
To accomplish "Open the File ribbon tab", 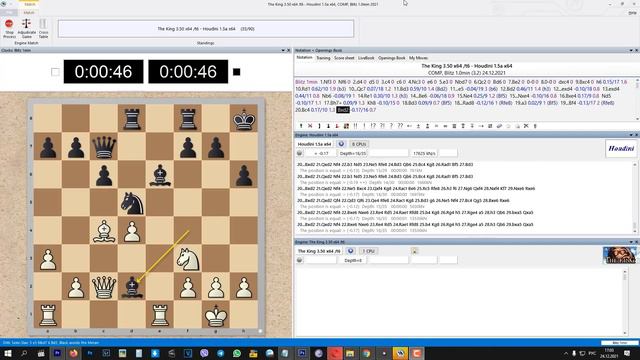I will [9, 13].
